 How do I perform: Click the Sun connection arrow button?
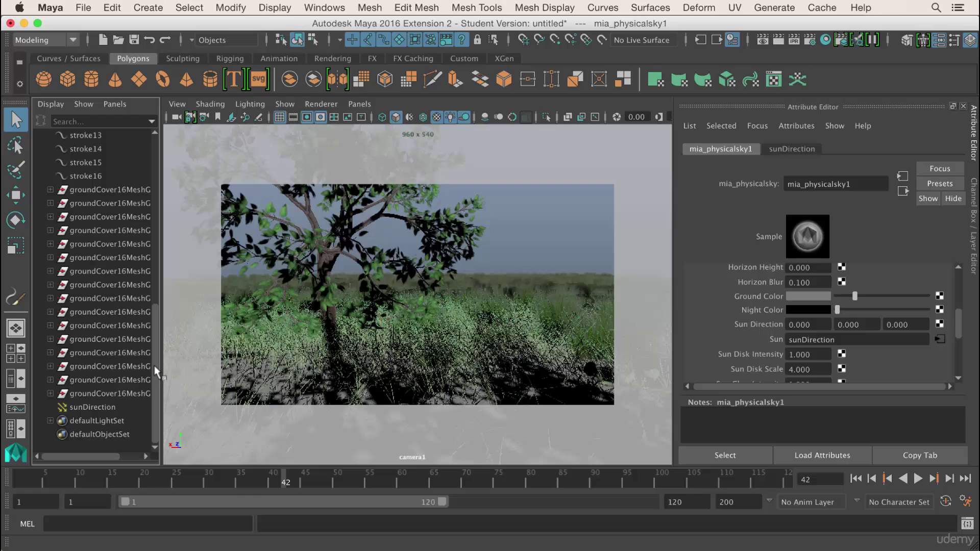click(940, 339)
